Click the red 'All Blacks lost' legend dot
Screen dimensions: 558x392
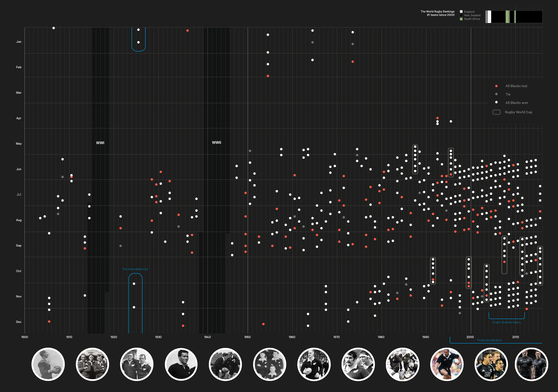[x=496, y=86]
